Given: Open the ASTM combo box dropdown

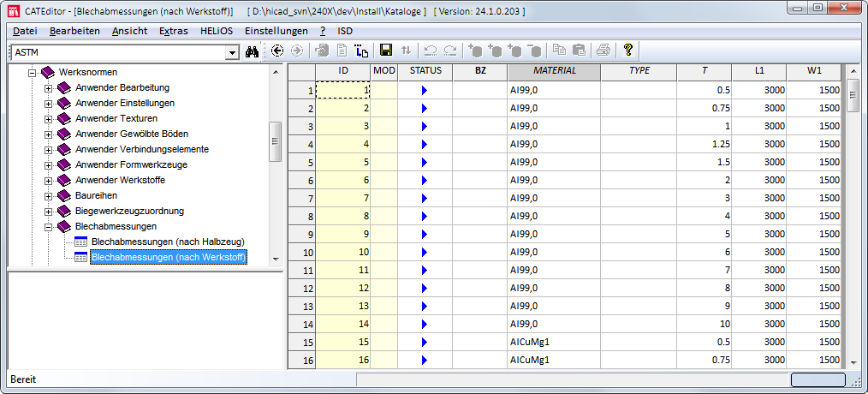Looking at the screenshot, I should pyautogui.click(x=232, y=52).
